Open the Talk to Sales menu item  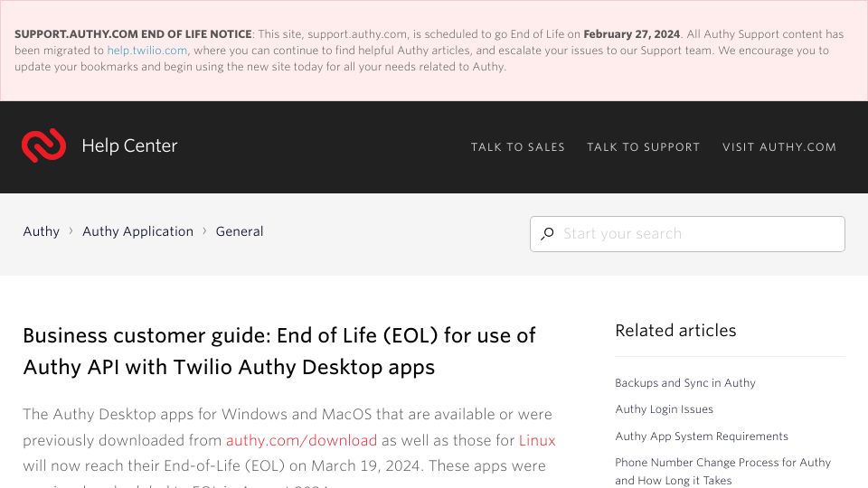pos(517,147)
